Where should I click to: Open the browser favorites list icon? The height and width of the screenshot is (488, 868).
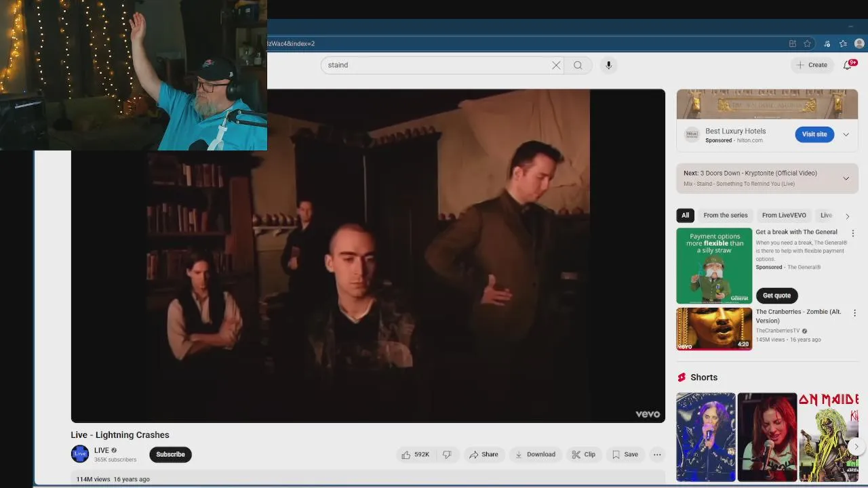click(843, 43)
